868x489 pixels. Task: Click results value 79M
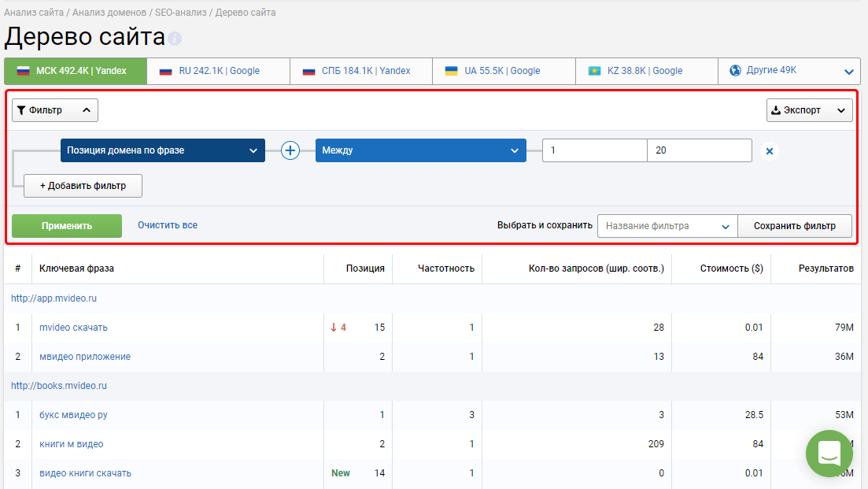click(844, 328)
